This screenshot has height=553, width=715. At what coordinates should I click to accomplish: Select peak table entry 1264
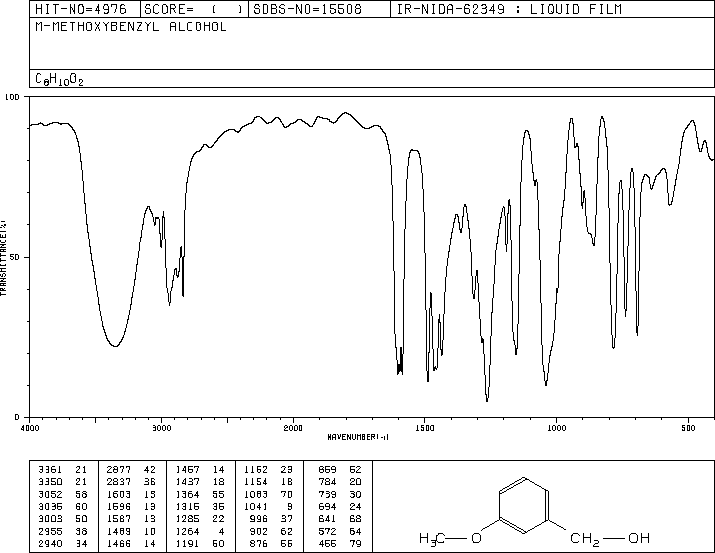pyautogui.click(x=187, y=531)
